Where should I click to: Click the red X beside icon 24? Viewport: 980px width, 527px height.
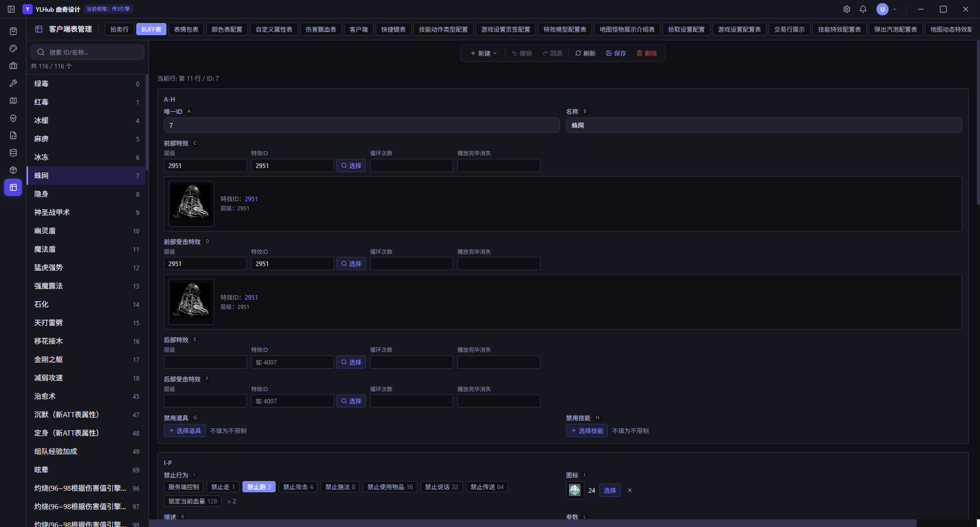pyautogui.click(x=630, y=490)
